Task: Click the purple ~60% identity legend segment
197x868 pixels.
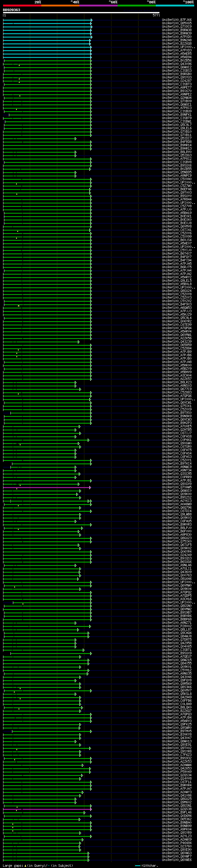Action: [99, 6]
